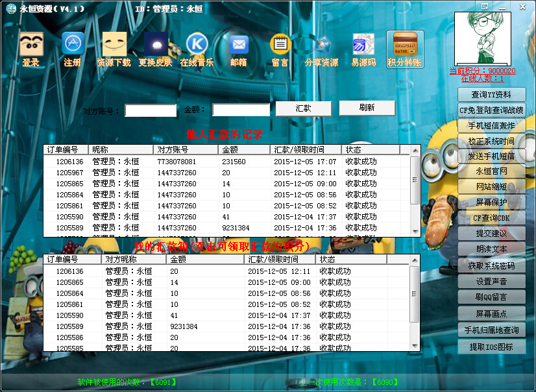536x392 pixels.
Task: Click the user avatar picture
Action: coord(483,39)
